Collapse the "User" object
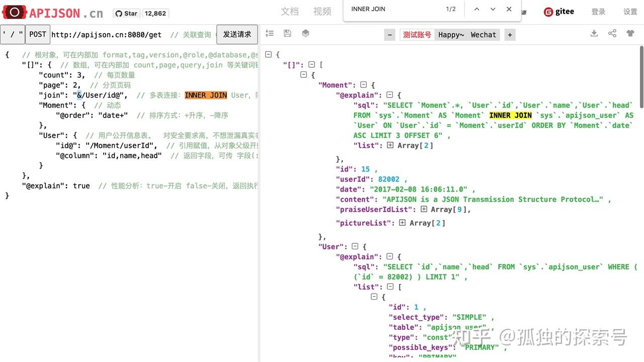644x362 pixels. pos(355,246)
